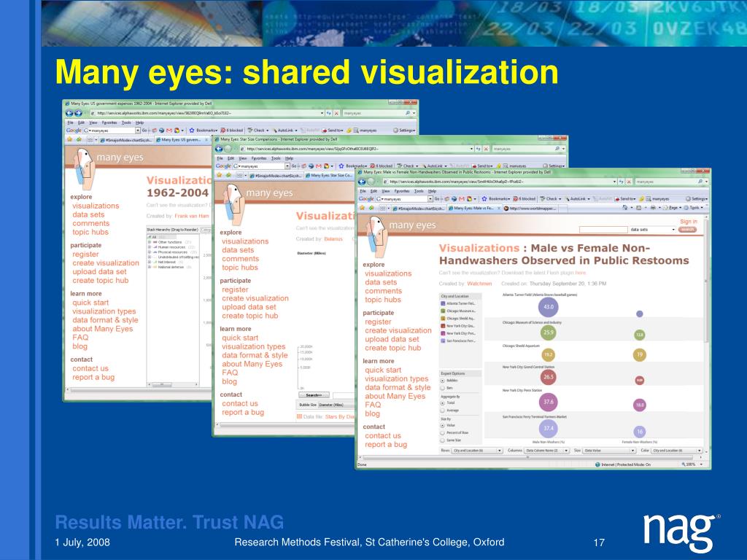Viewport: 747px width, 560px height.
Task: Click Add to Favorites icon in Non-Handwashers window
Action: point(371,208)
